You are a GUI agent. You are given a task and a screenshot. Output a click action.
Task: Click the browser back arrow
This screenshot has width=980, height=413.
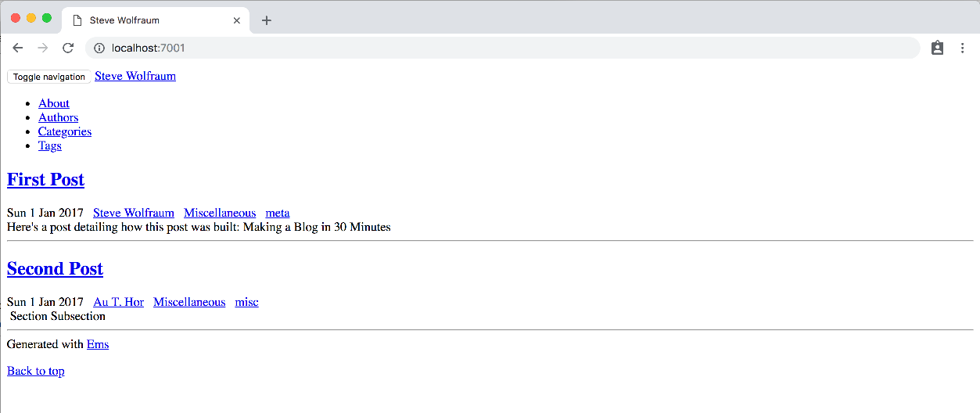pyautogui.click(x=18, y=48)
